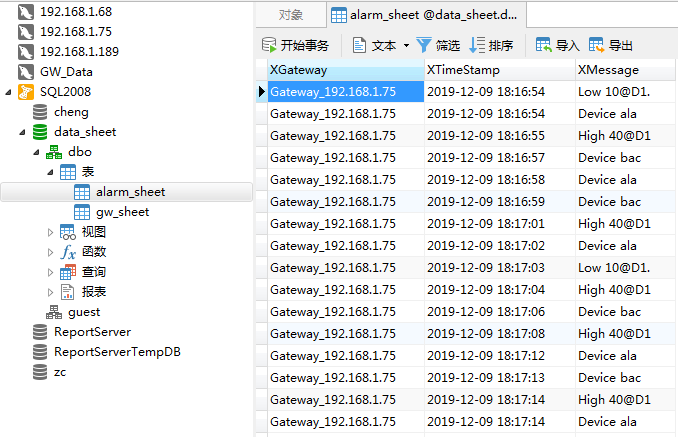Click the alarm_sheet table icon in tree
Viewport: 678px width, 437px height.
pos(82,192)
